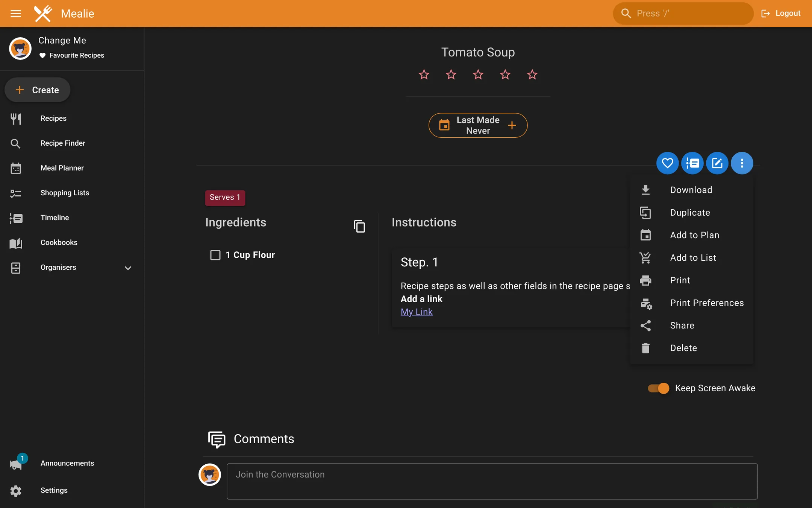812x508 pixels.
Task: Open Cookbooks in the sidebar
Action: click(72, 242)
